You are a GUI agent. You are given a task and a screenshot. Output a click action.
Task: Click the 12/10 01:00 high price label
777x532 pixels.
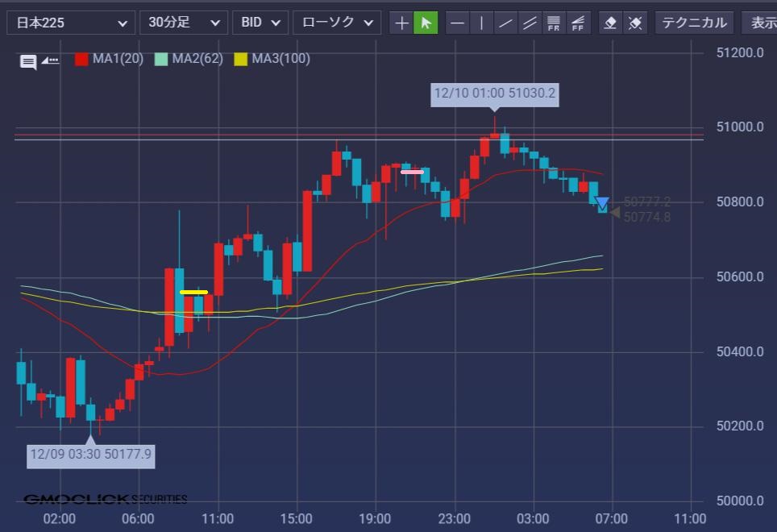[494, 94]
